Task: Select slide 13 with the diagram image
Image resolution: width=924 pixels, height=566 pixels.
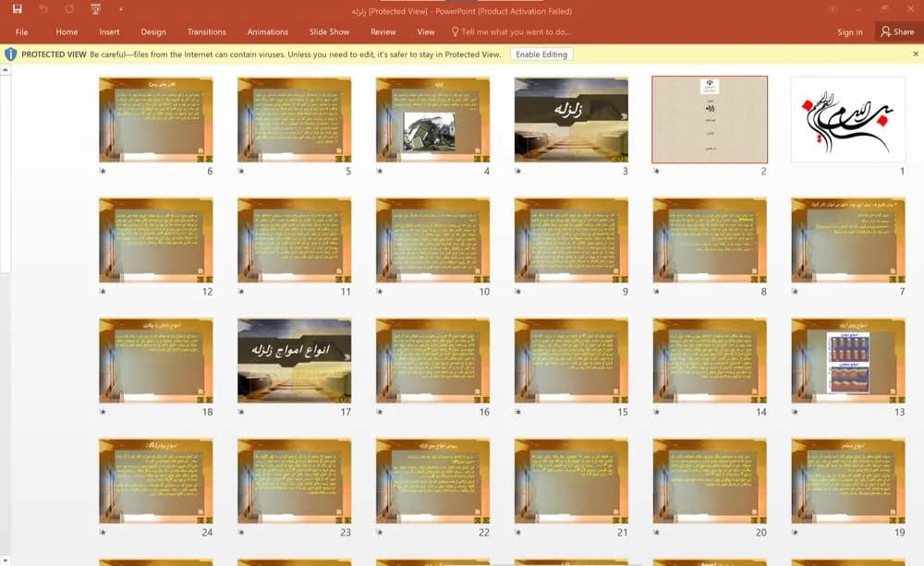Action: point(848,360)
